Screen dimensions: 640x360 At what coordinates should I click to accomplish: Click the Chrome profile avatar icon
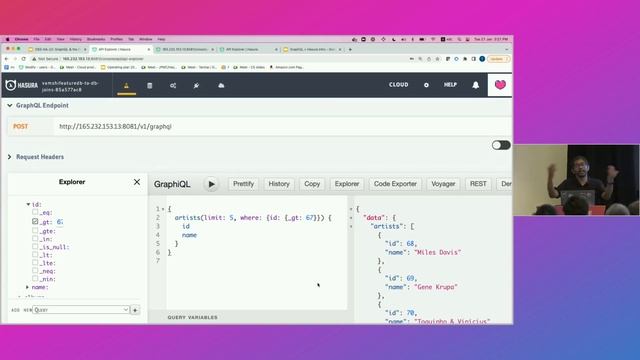coord(482,59)
